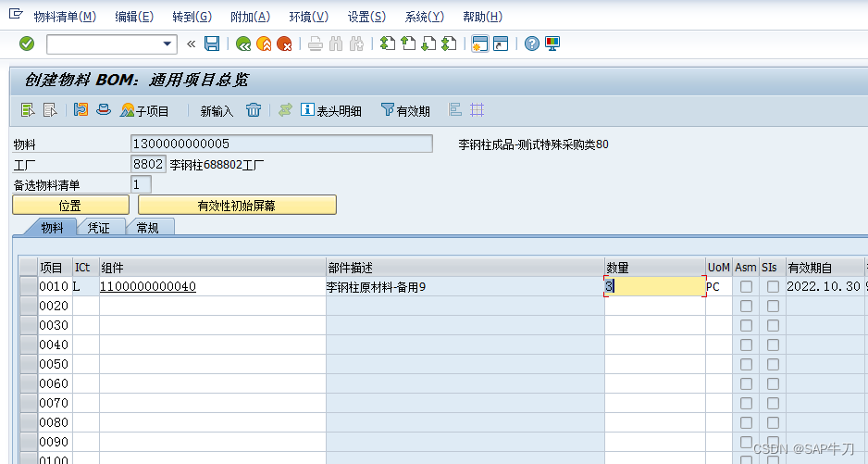Viewport: 868px width, 464px height.
Task: Jump to last page icon
Action: tap(449, 44)
